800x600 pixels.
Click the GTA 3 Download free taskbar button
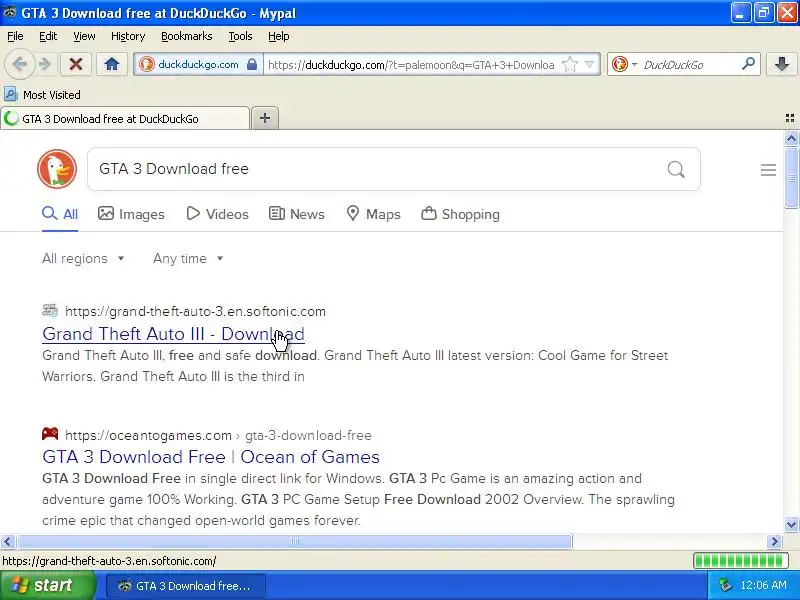[186, 586]
